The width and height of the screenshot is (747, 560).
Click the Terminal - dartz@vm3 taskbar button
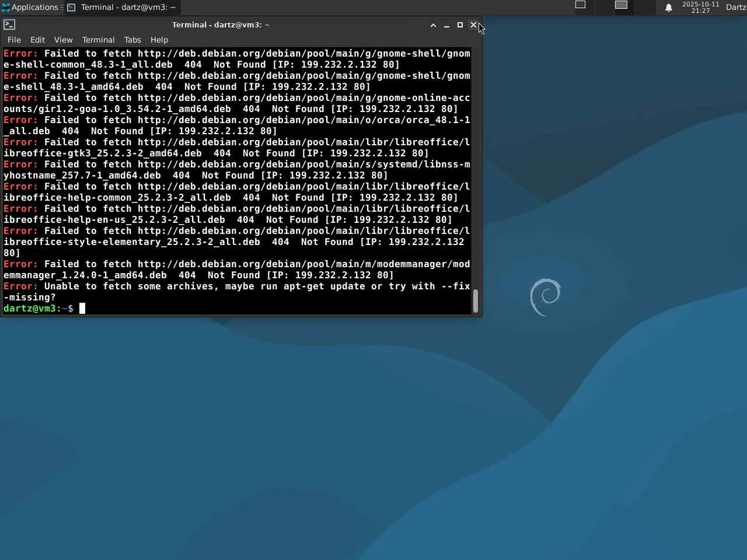[x=122, y=7]
